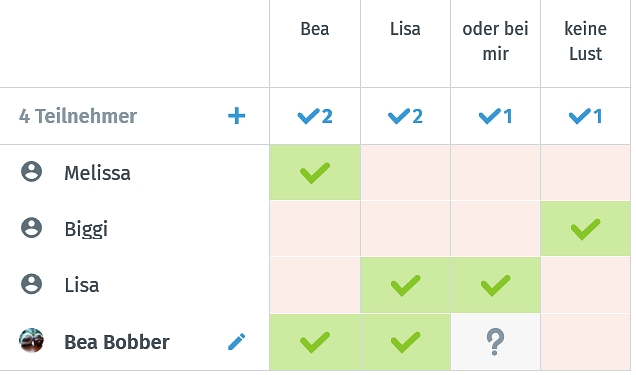This screenshot has width=636, height=375.
Task: Toggle Bea Bobber's vote for Bea option
Action: [x=315, y=342]
